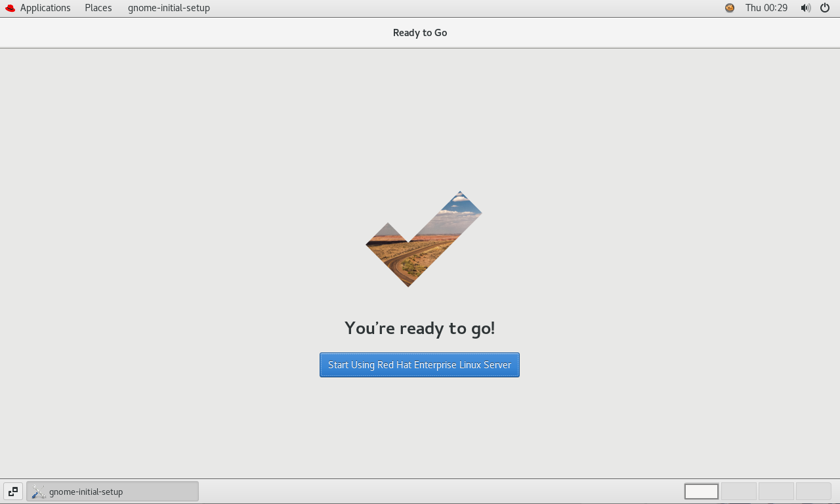Switch to the third workspace
Viewport: 840px width, 504px height.
click(776, 491)
